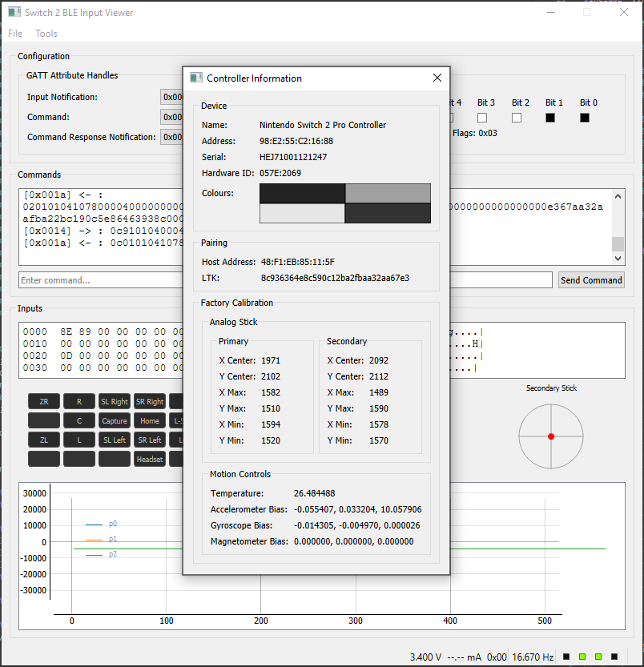This screenshot has height=667, width=644.
Task: Click the Switch 2 BLE Input Viewer app icon
Action: click(14, 12)
